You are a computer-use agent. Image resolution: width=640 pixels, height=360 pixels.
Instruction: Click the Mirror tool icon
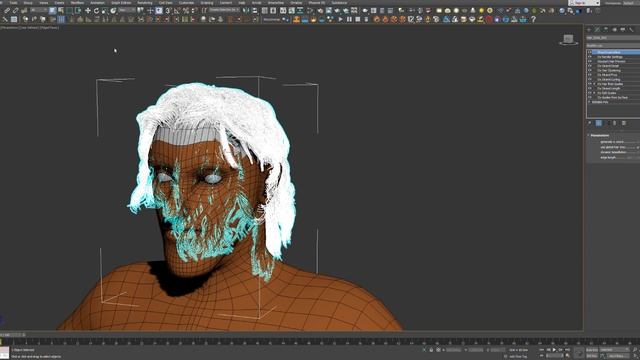click(x=246, y=10)
